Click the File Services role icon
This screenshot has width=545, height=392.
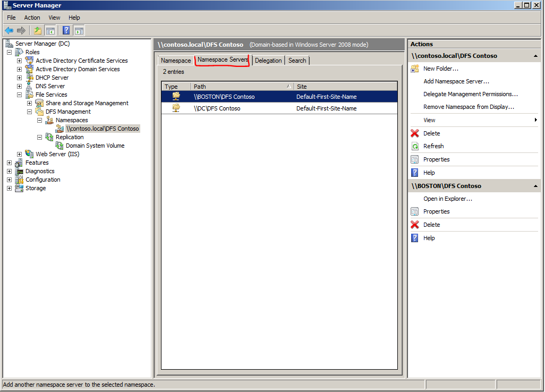30,95
